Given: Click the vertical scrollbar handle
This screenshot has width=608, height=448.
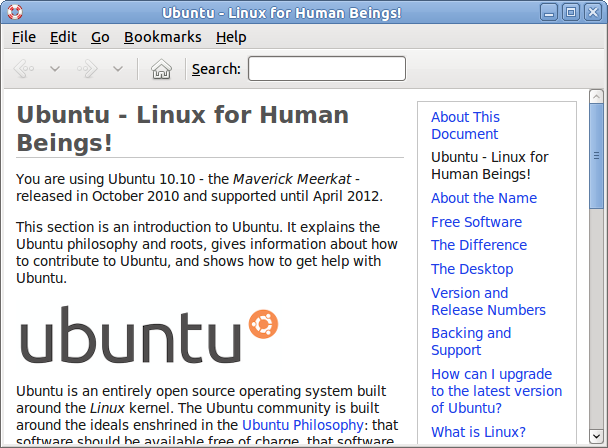Looking at the screenshot, I should [x=596, y=156].
